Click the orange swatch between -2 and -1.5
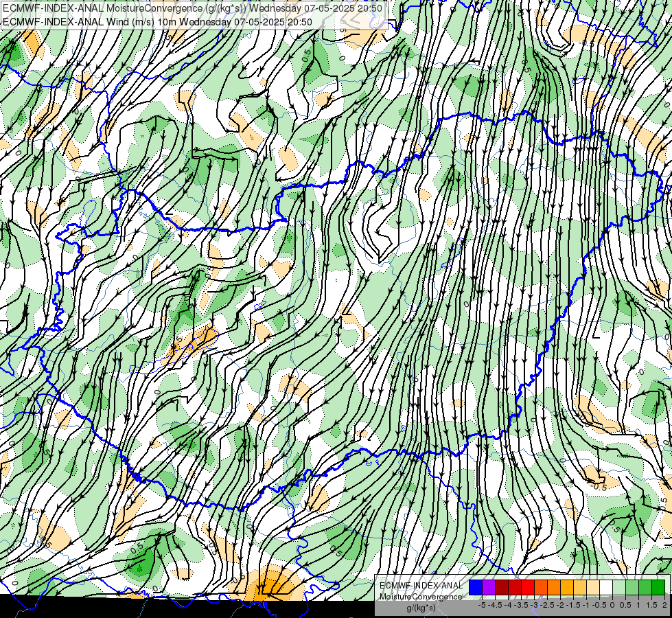The width and height of the screenshot is (672, 618). tap(554, 587)
